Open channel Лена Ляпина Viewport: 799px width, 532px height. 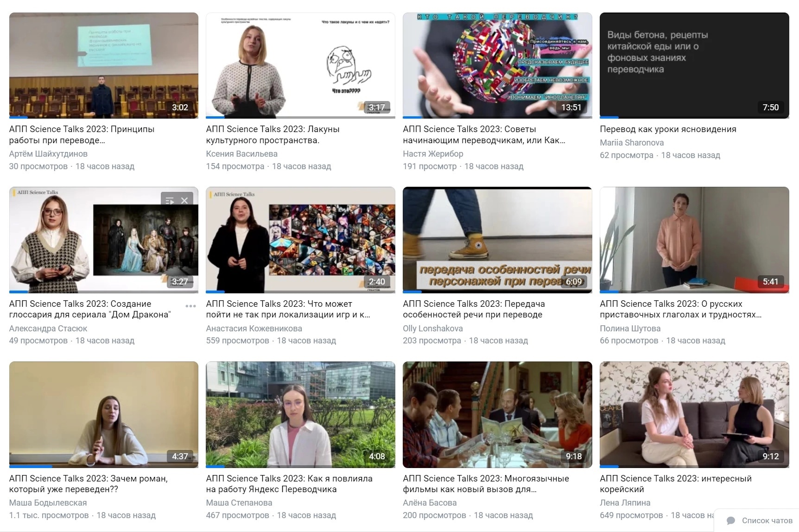(625, 503)
